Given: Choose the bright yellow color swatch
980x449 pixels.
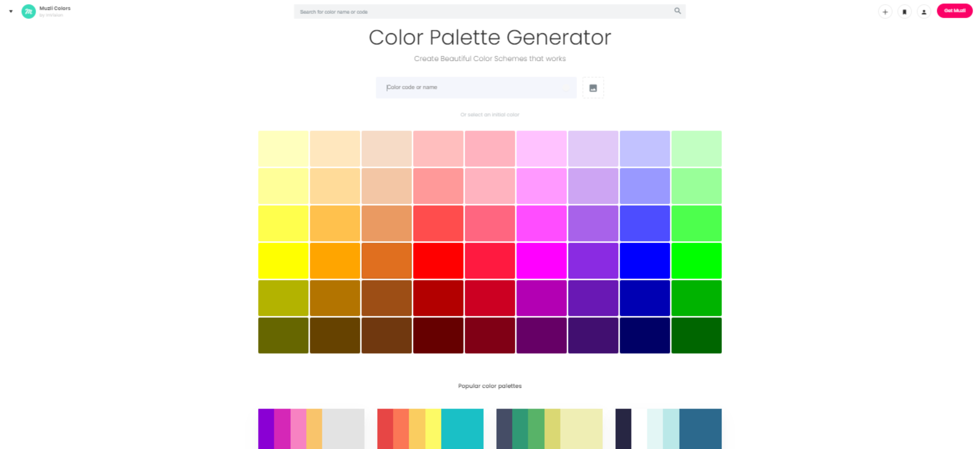Looking at the screenshot, I should point(283,260).
